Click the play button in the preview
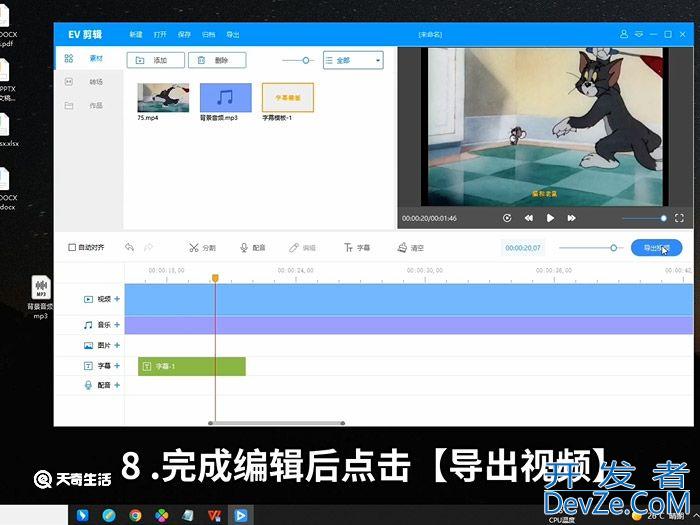700x525 pixels. click(x=550, y=218)
